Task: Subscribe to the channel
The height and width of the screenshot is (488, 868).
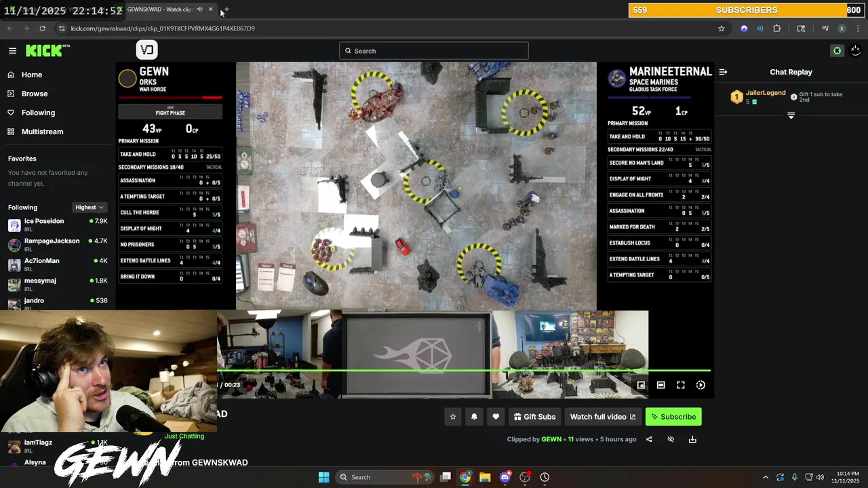Action: click(673, 417)
